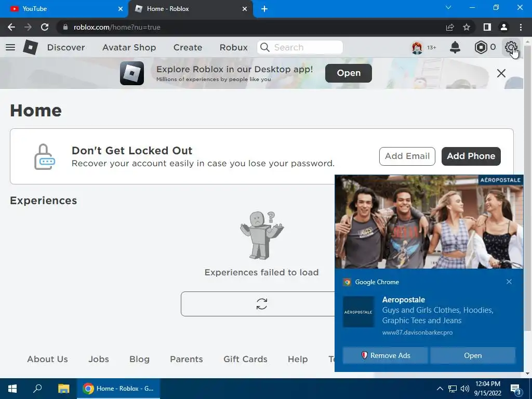Screen dimensions: 532x399
Task: Open the Create page
Action: [x=188, y=47]
